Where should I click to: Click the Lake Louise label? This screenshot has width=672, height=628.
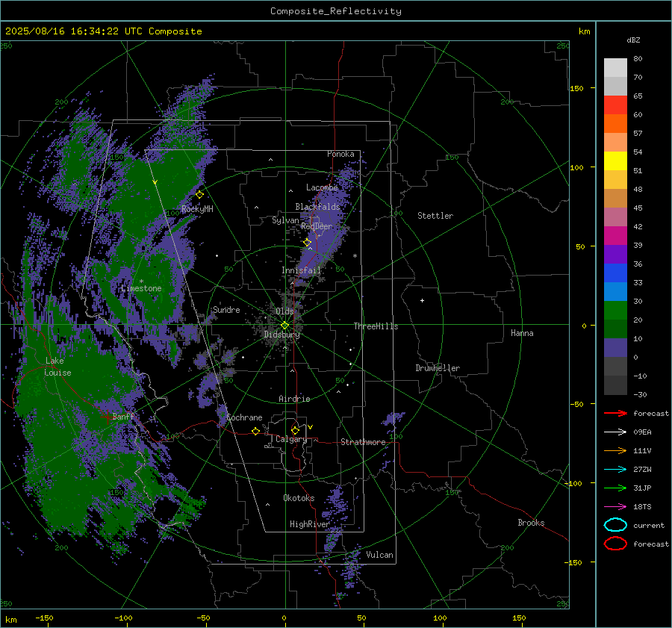point(58,367)
